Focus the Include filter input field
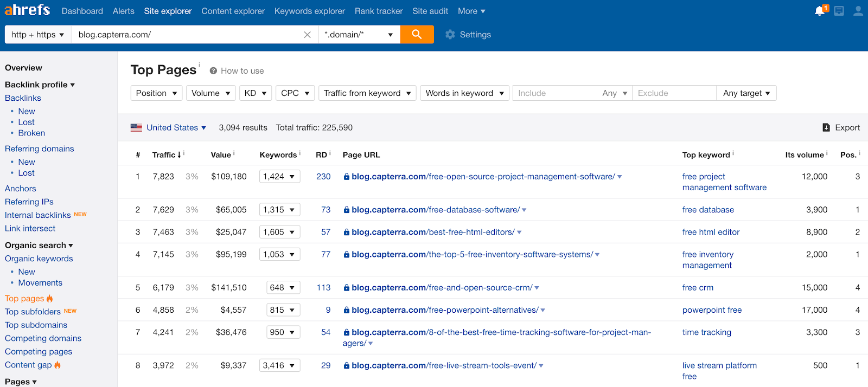 click(x=556, y=93)
